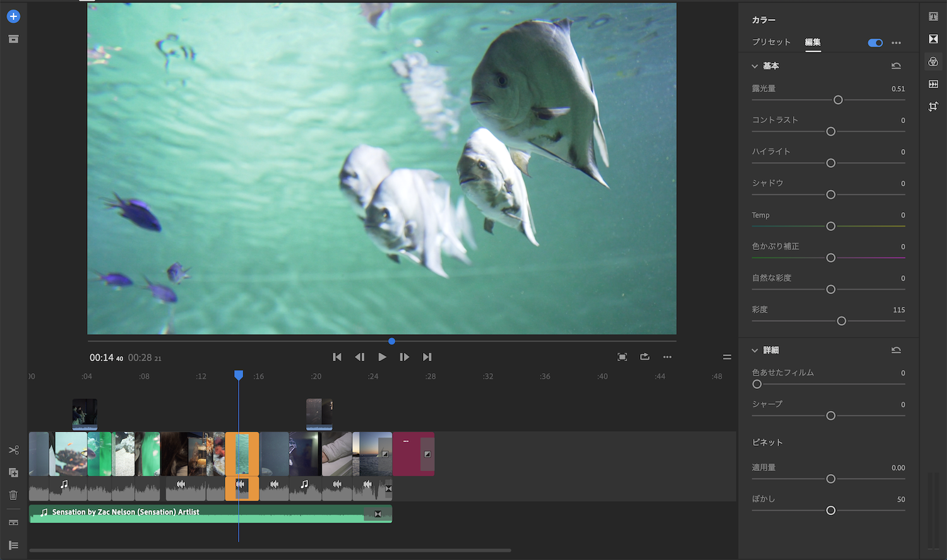The height and width of the screenshot is (560, 947).
Task: Select the scissors split clip tool
Action: pos(13,450)
